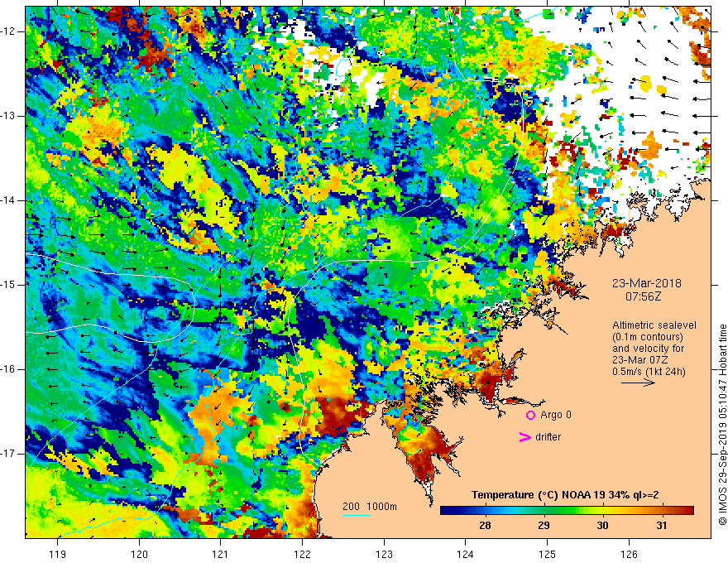Viewport: 728px width, 563px height.
Task: Click the '29' value on temperature scale
Action: pyautogui.click(x=544, y=526)
